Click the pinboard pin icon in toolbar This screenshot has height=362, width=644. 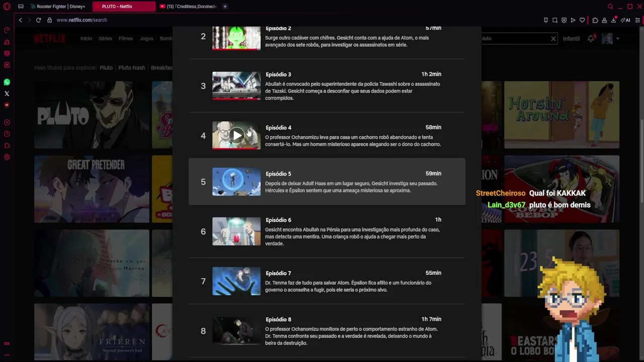click(546, 20)
